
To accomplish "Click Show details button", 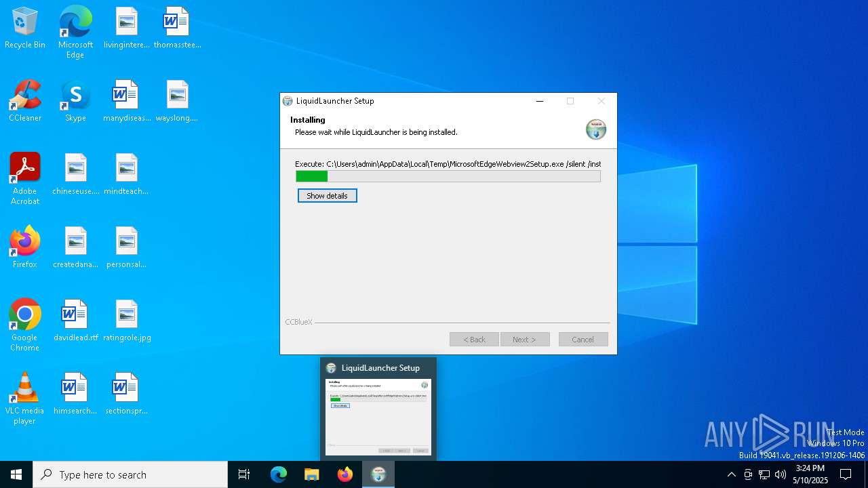I will coord(327,196).
